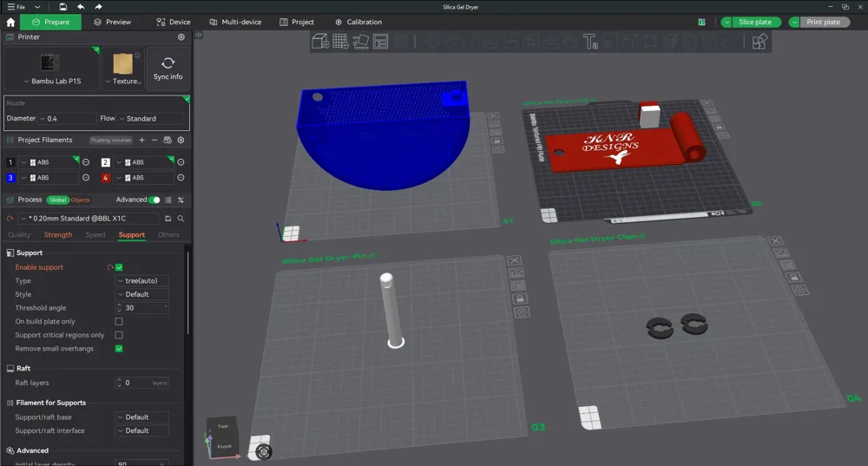The image size is (868, 466).
Task: Select Global process mode
Action: (57, 200)
